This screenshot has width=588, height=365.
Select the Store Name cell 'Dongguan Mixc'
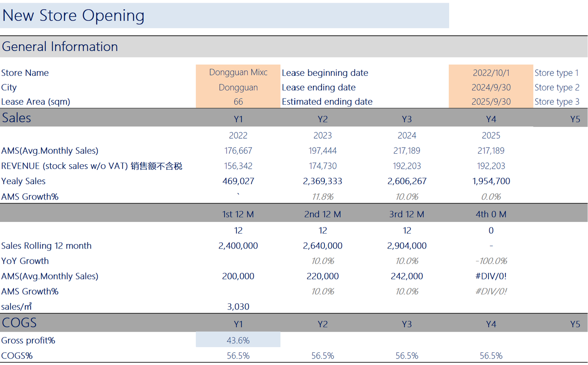(238, 73)
